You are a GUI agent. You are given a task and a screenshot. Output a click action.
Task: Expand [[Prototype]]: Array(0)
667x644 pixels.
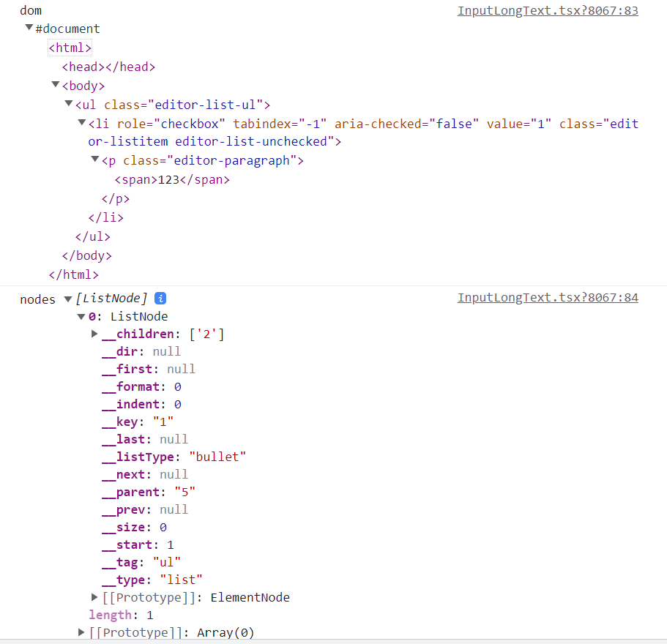click(x=81, y=632)
